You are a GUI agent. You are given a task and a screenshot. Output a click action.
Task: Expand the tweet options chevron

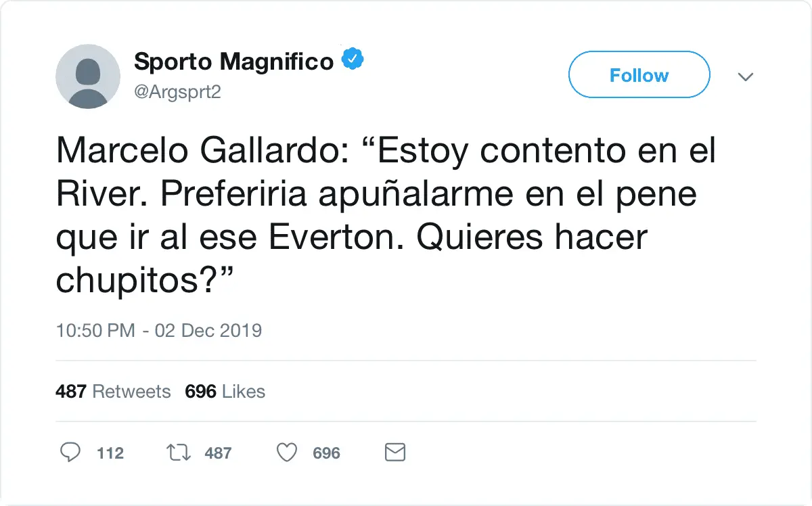(x=745, y=76)
